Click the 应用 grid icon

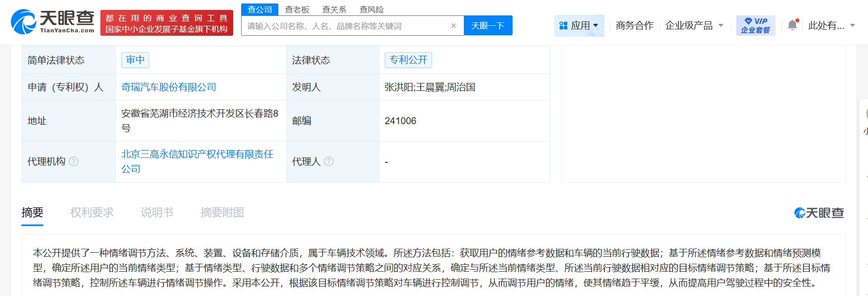[563, 25]
